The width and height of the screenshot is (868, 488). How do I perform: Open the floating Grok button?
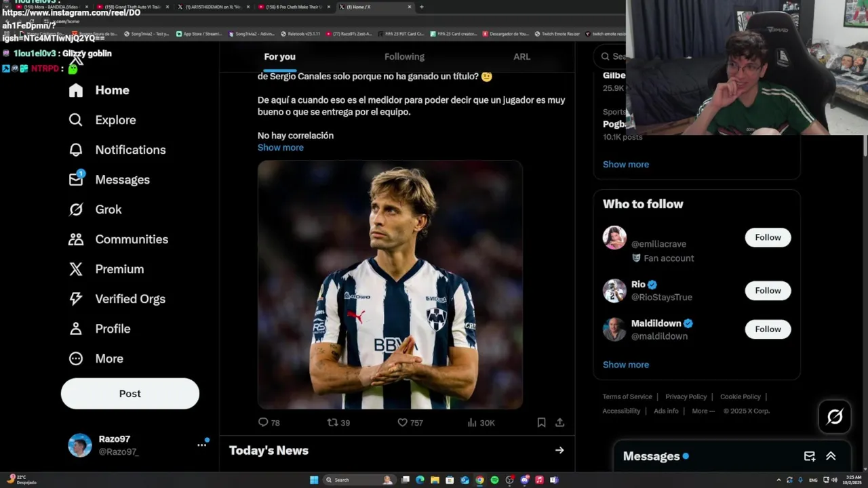tap(835, 416)
